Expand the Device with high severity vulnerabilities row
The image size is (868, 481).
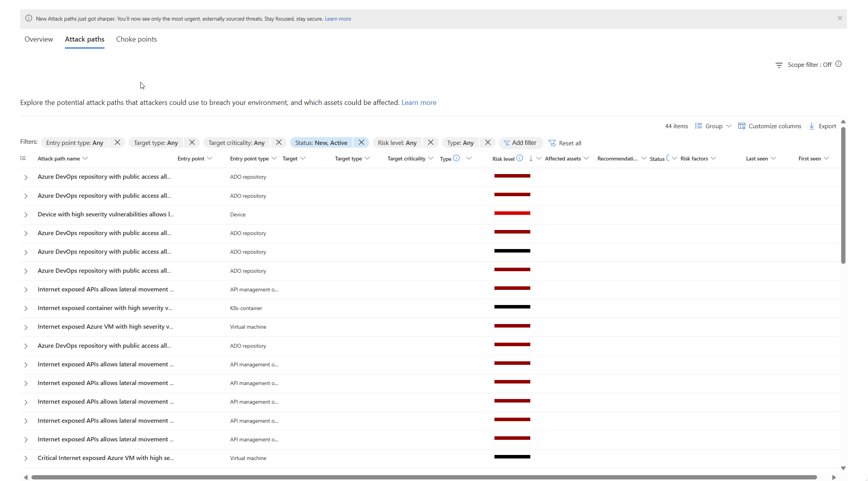(x=26, y=215)
